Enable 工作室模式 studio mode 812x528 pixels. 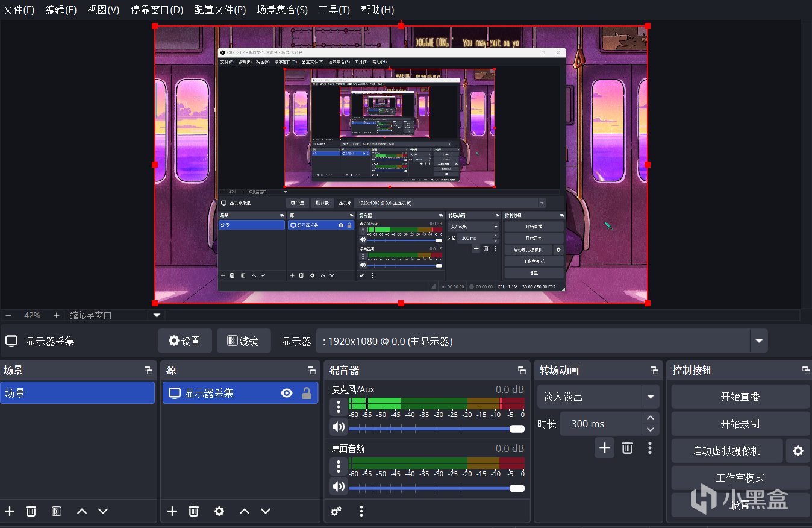pyautogui.click(x=740, y=478)
